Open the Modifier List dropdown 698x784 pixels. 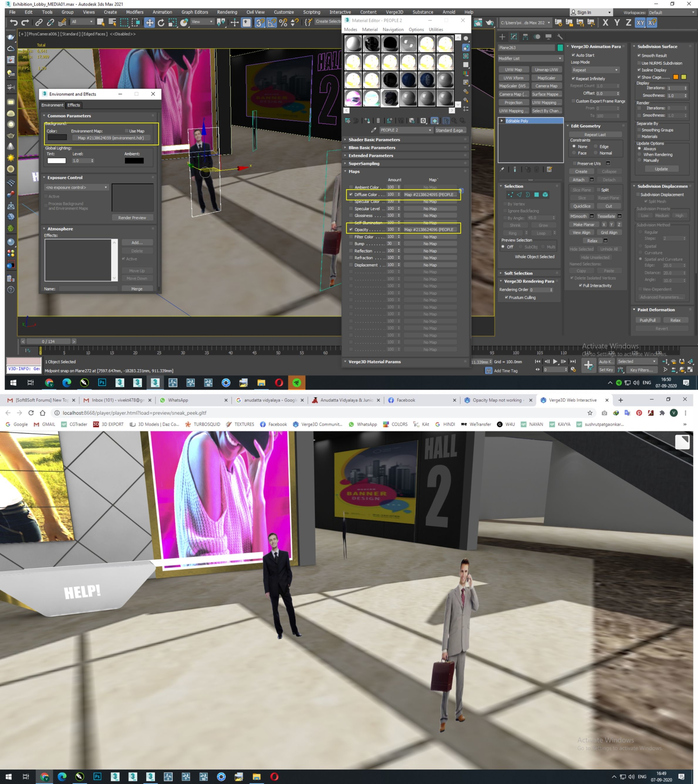(530, 58)
